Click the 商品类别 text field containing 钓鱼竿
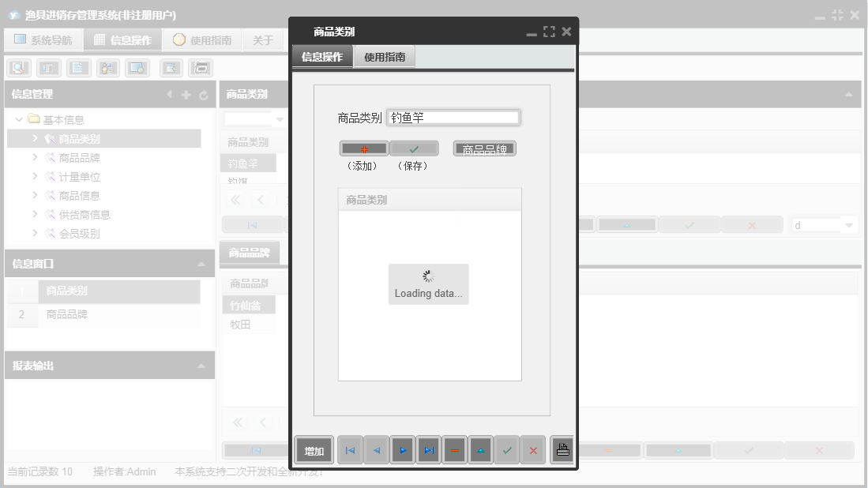This screenshot has width=868, height=488. coord(453,117)
